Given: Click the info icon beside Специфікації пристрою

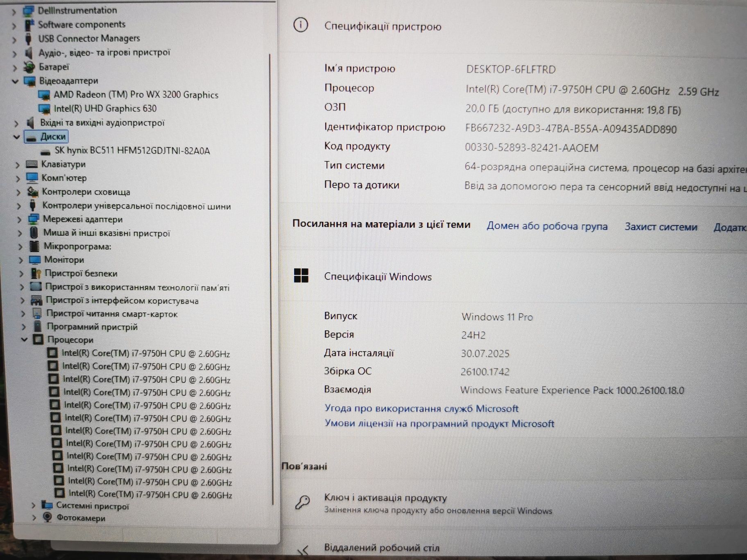Looking at the screenshot, I should click(x=301, y=25).
